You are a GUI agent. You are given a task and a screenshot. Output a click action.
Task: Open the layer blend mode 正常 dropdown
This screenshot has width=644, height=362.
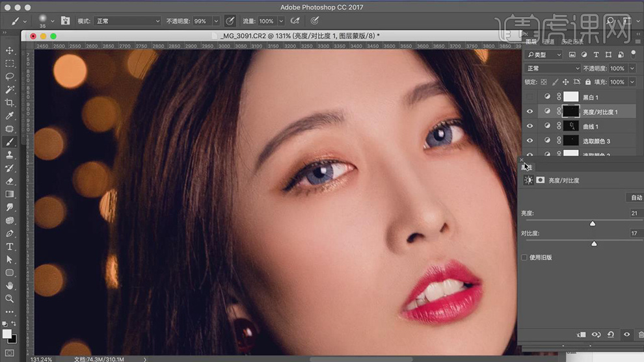(x=553, y=68)
